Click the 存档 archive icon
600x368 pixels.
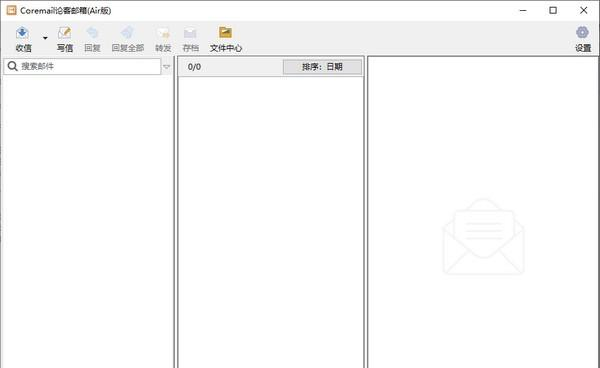coord(190,33)
